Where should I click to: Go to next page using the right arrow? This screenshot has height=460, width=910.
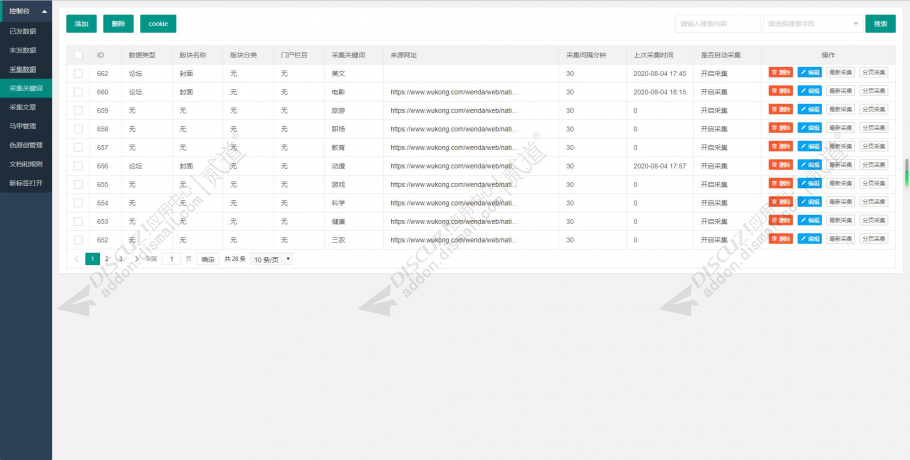136,259
